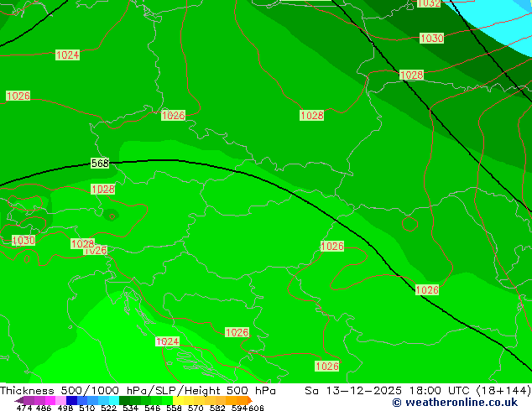The height and width of the screenshot is (411, 532).
Task: Click the 606 legend value
Action: click(x=255, y=408)
